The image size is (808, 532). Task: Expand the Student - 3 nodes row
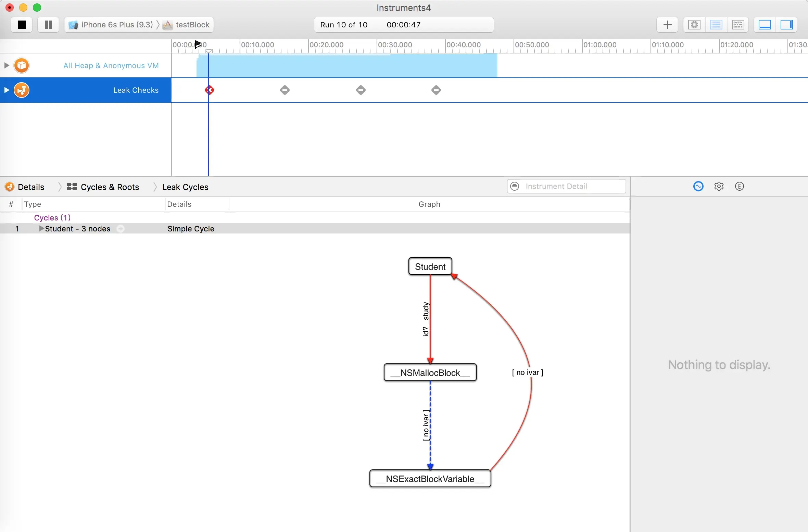[x=41, y=228]
